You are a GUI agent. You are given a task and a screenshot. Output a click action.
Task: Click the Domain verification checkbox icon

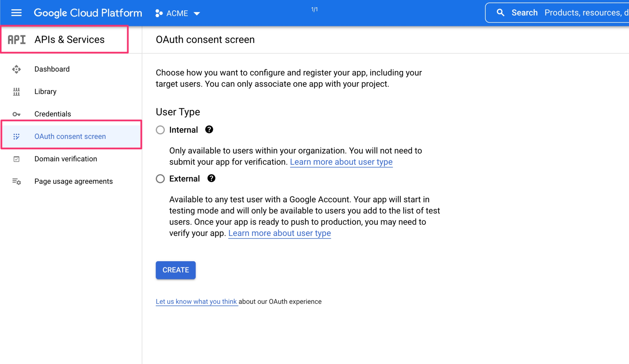16,159
